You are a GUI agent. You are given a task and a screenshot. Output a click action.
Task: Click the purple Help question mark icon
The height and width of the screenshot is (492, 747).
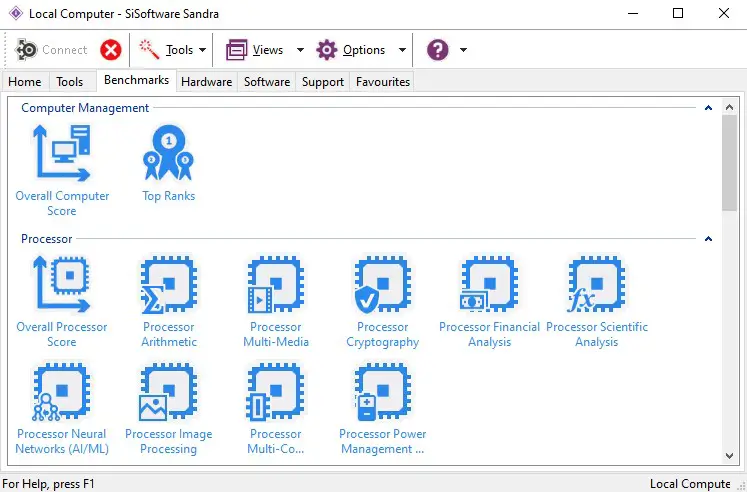[x=437, y=50]
